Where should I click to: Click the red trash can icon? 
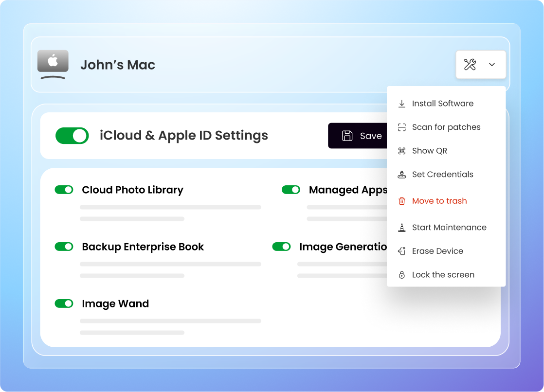coord(401,201)
